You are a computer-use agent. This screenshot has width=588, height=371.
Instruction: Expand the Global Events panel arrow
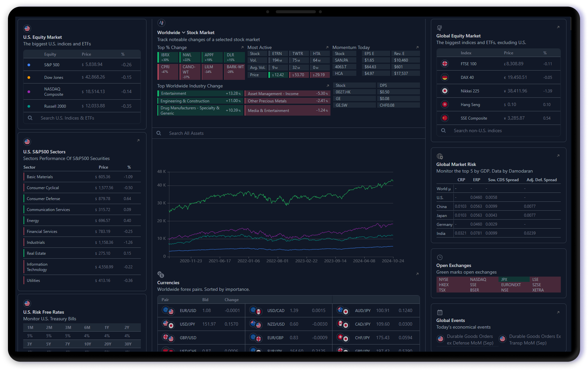pyautogui.click(x=558, y=312)
